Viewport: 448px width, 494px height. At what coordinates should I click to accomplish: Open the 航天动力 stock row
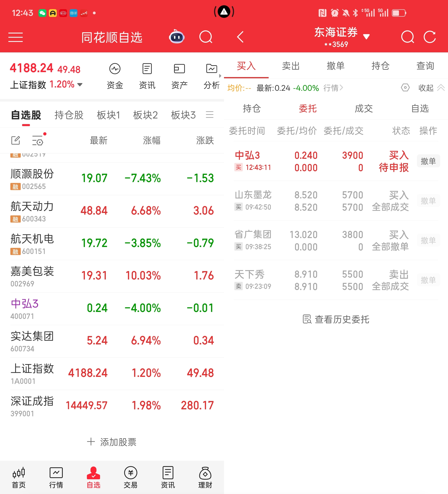(112, 211)
